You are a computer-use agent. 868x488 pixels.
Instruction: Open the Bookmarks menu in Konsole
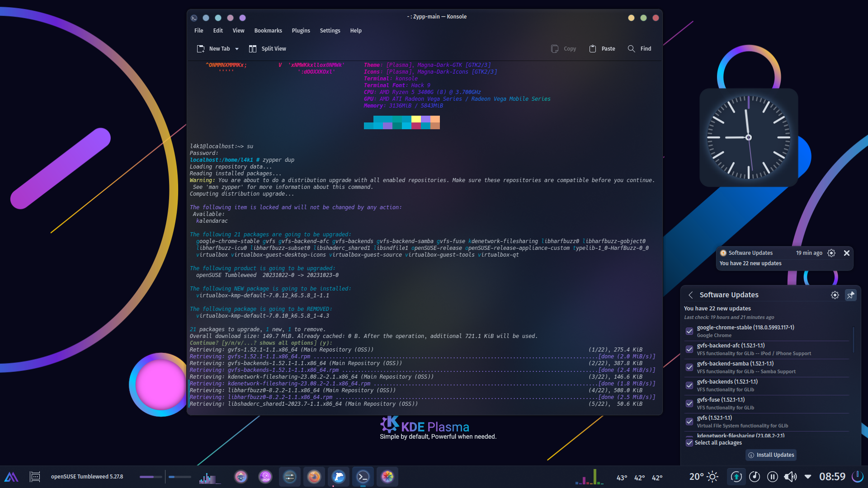[268, 31]
